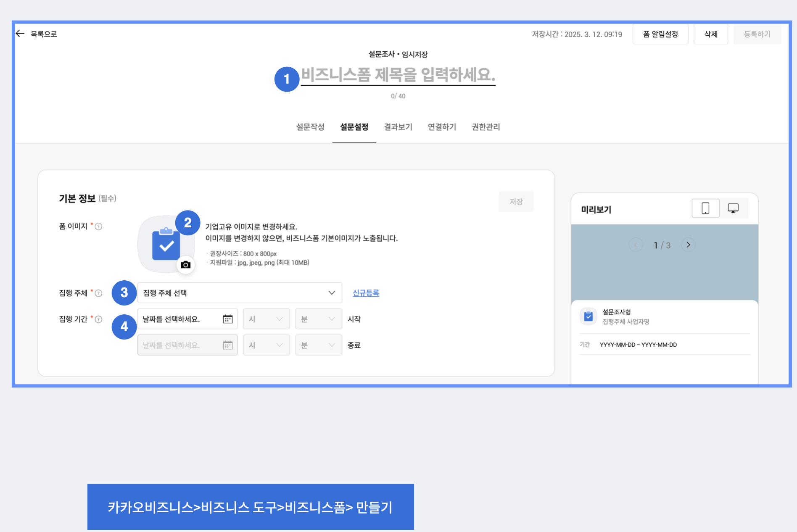Click the 폼 알림설정 button
This screenshot has width=797, height=532.
click(660, 34)
